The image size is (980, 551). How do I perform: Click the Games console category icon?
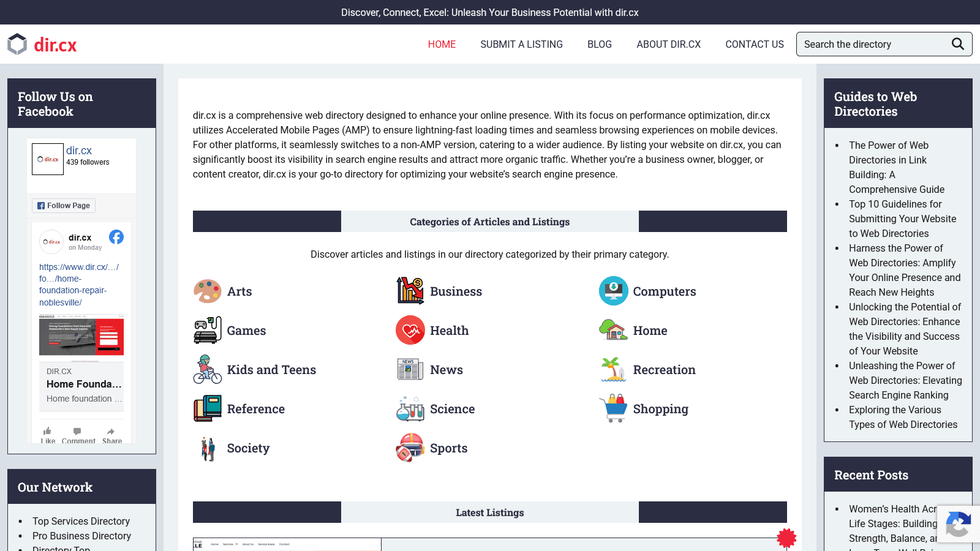pyautogui.click(x=208, y=331)
